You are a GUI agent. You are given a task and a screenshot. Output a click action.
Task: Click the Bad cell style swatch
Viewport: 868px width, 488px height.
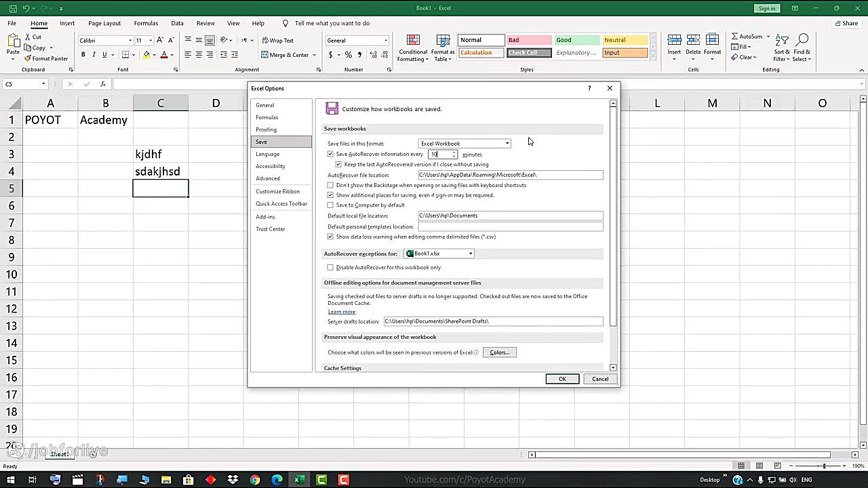pos(529,40)
